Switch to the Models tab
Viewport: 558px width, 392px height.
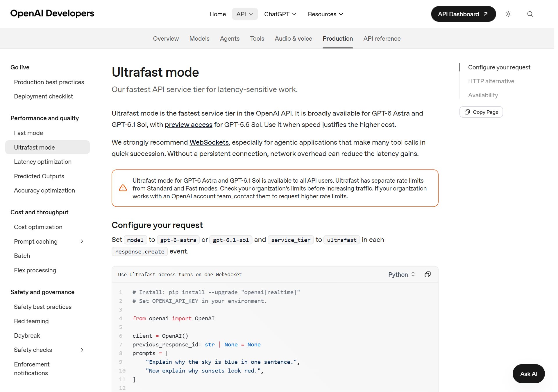pos(199,39)
